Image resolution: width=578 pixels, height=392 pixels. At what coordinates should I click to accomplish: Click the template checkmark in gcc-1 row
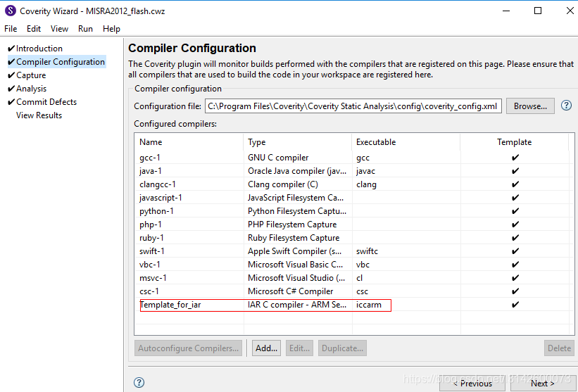tap(515, 158)
